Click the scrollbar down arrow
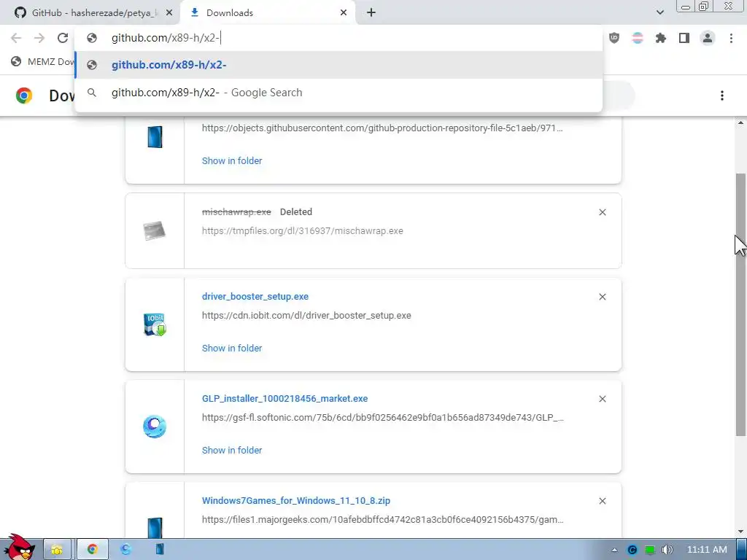This screenshot has width=747, height=560. point(740,532)
